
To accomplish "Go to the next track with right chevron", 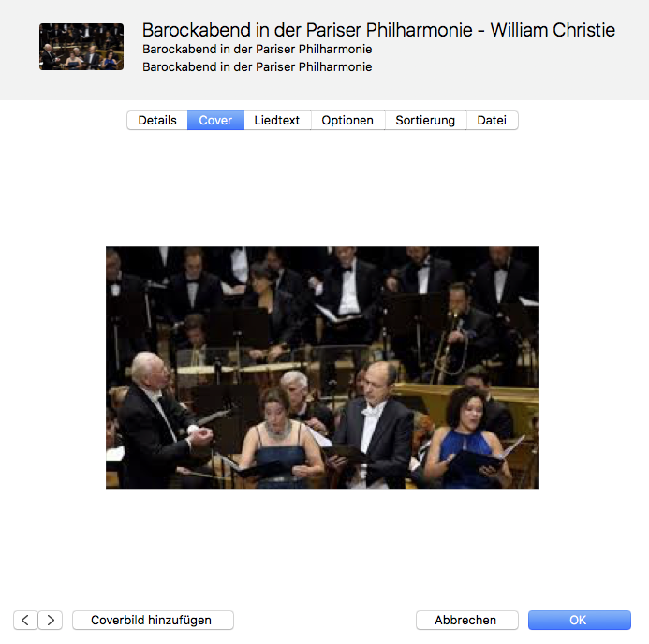I will tap(51, 620).
